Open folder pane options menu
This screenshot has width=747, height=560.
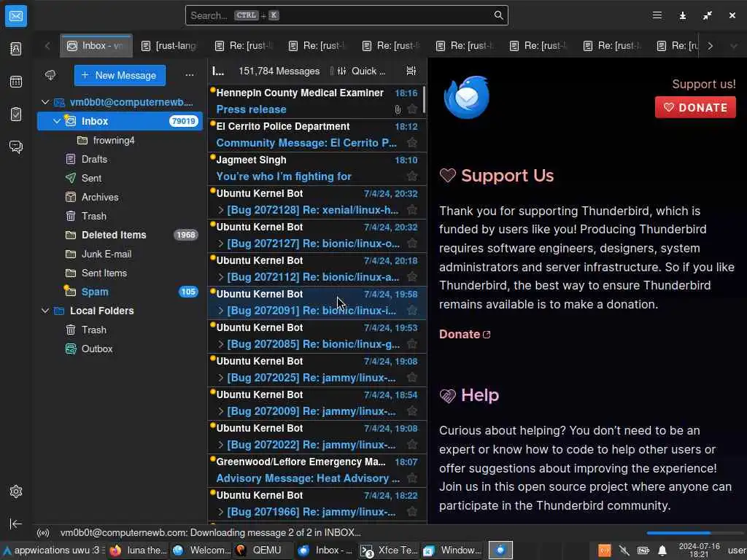point(189,75)
